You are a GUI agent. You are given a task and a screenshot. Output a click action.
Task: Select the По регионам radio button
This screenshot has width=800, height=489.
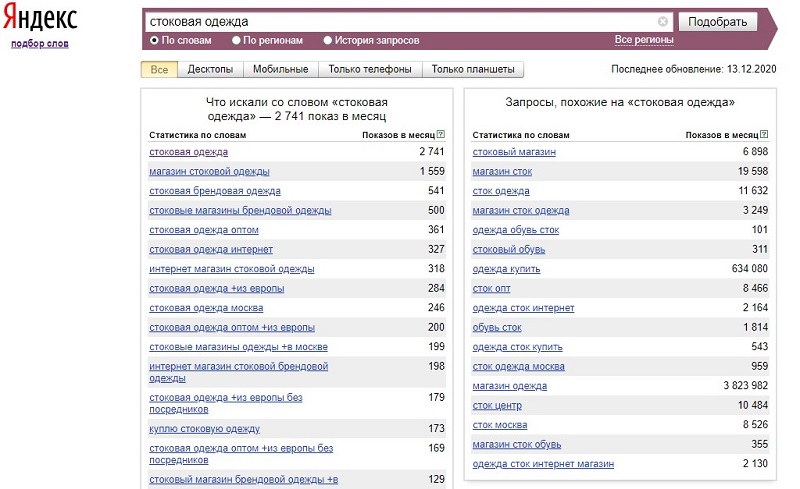[236, 40]
